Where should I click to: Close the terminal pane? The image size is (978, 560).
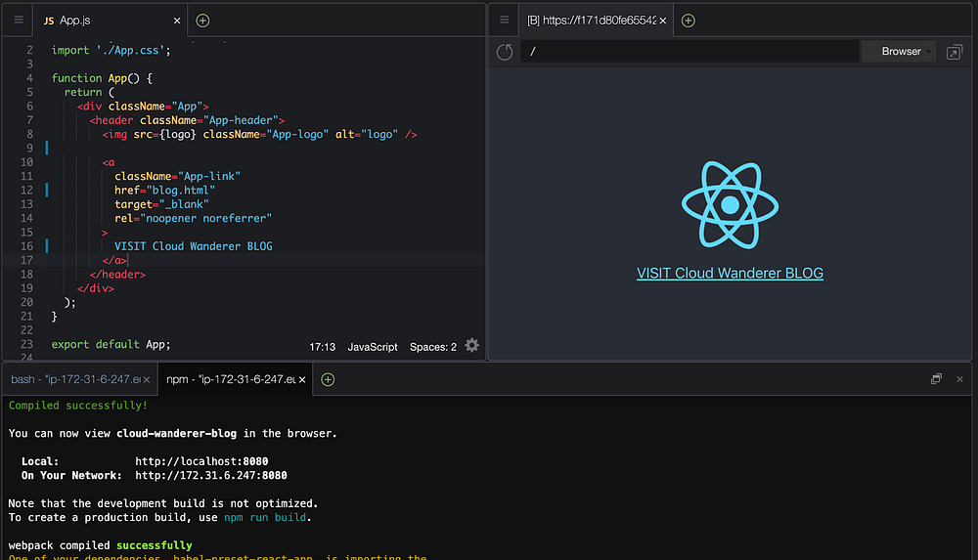(x=960, y=379)
